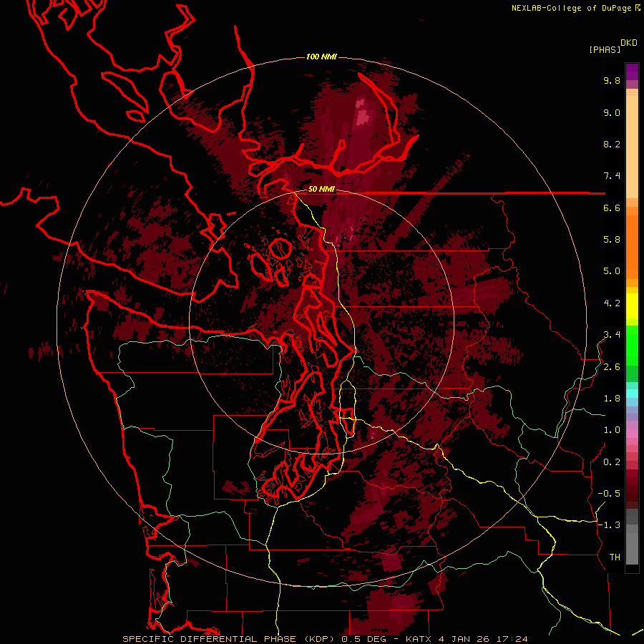
Task: Click the DKD legend heading
Action: 629,43
